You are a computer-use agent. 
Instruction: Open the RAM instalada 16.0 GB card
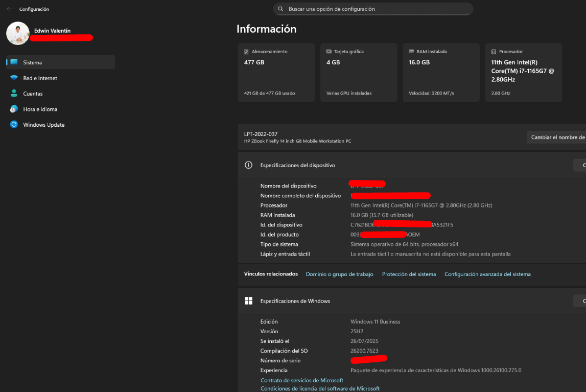click(x=441, y=73)
